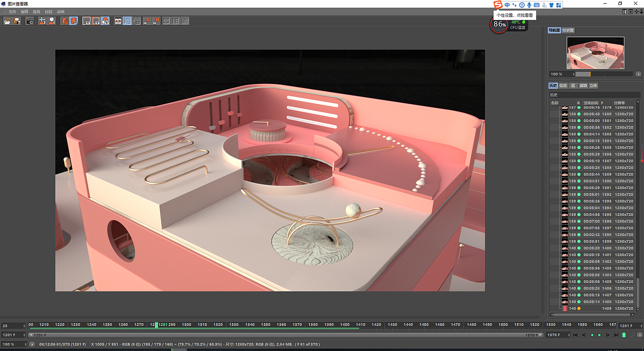The height and width of the screenshot is (351, 644).
Task: Play animation forwards
Action: (600, 335)
